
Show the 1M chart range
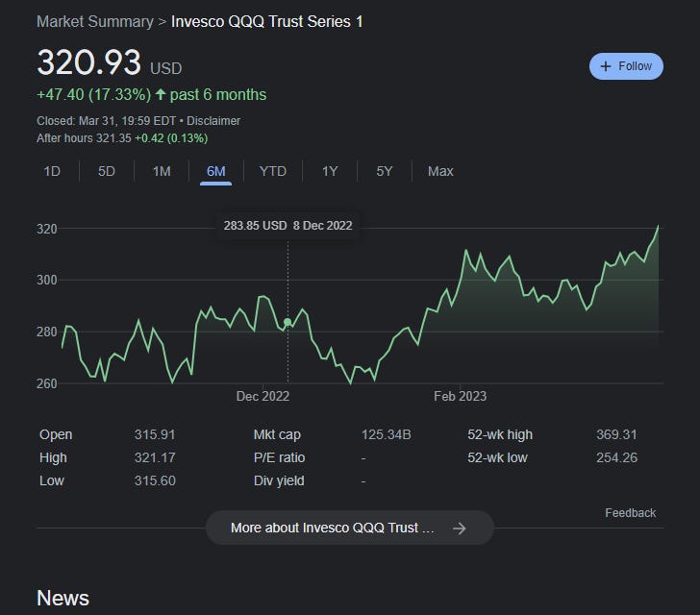(x=162, y=171)
